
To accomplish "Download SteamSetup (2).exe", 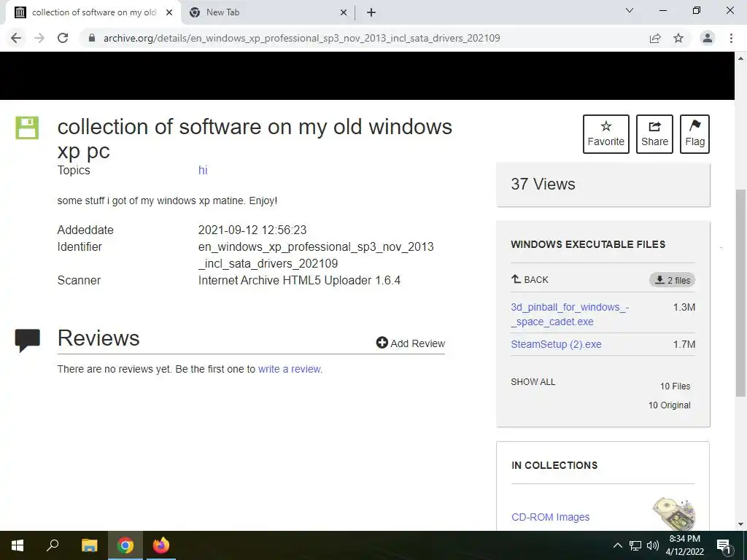I will (x=556, y=344).
